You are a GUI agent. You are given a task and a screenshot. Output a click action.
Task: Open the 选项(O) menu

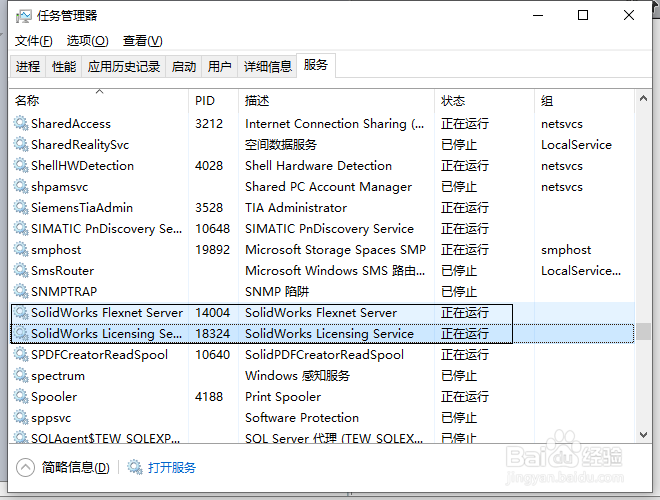tap(88, 41)
